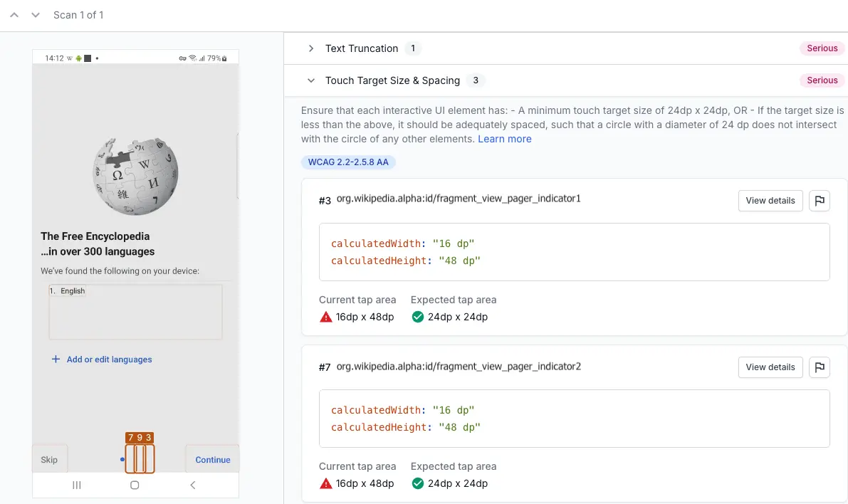This screenshot has width=848, height=504.
Task: Open the Learn more link
Action: pos(504,139)
